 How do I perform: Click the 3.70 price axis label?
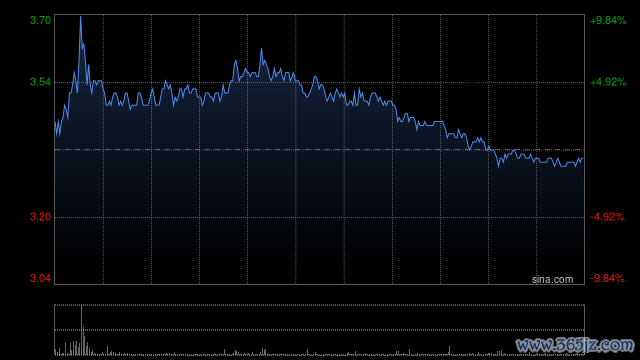point(40,20)
